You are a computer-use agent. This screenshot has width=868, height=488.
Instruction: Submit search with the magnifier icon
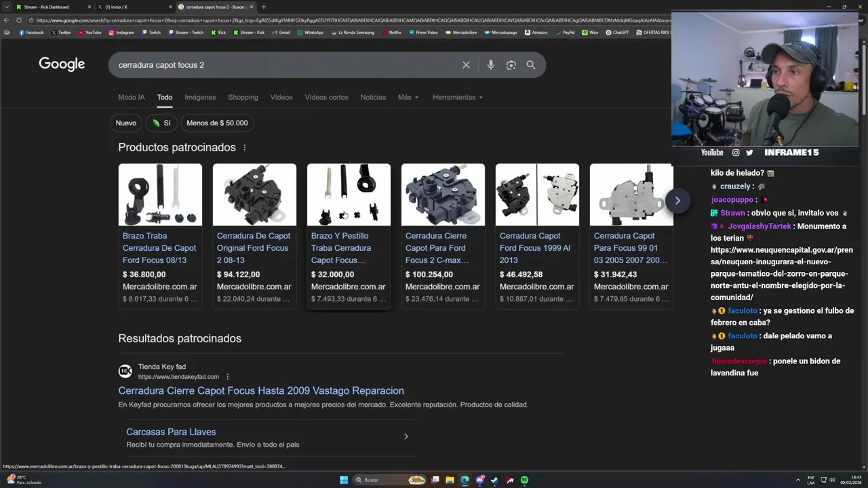(531, 65)
